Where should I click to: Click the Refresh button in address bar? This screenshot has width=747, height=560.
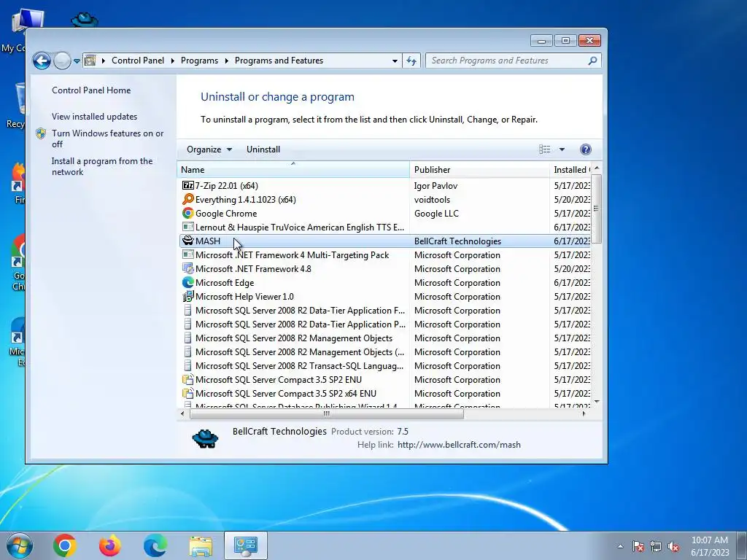(411, 61)
